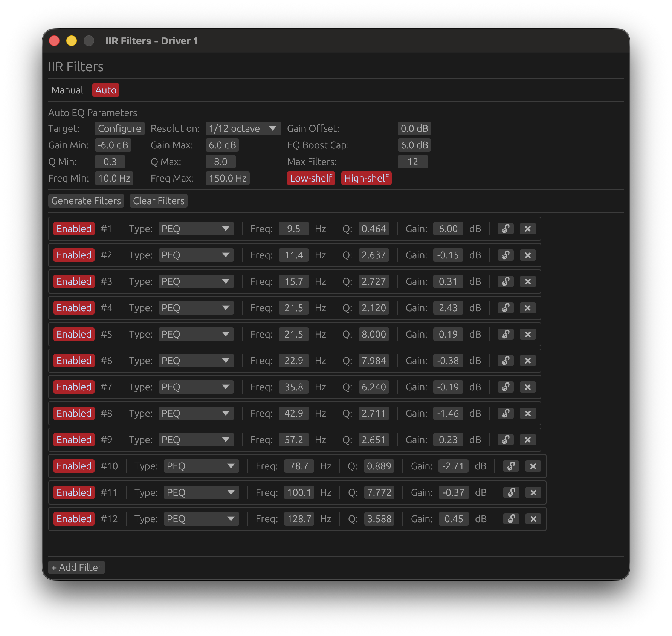Open the Resolution dropdown showing 1/12 octave
The width and height of the screenshot is (672, 636).
pos(243,128)
